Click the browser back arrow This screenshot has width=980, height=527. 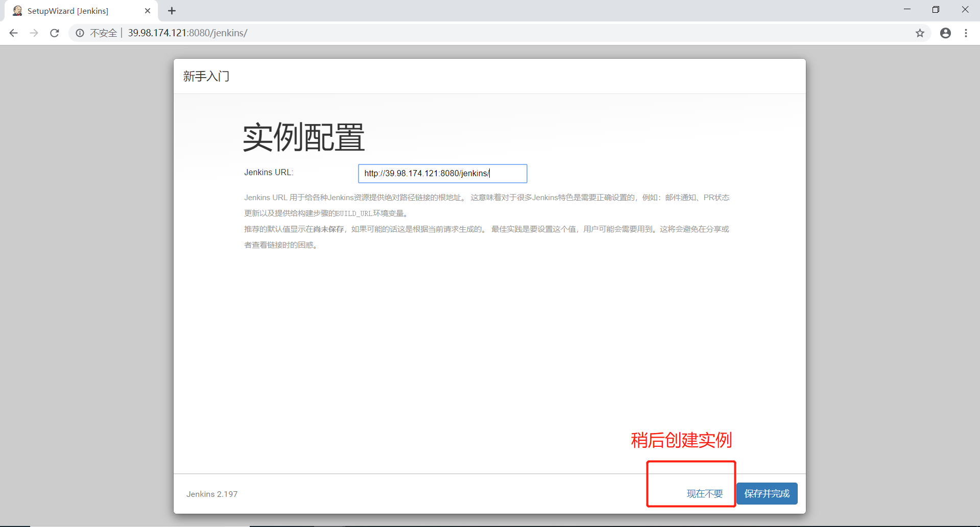tap(14, 33)
